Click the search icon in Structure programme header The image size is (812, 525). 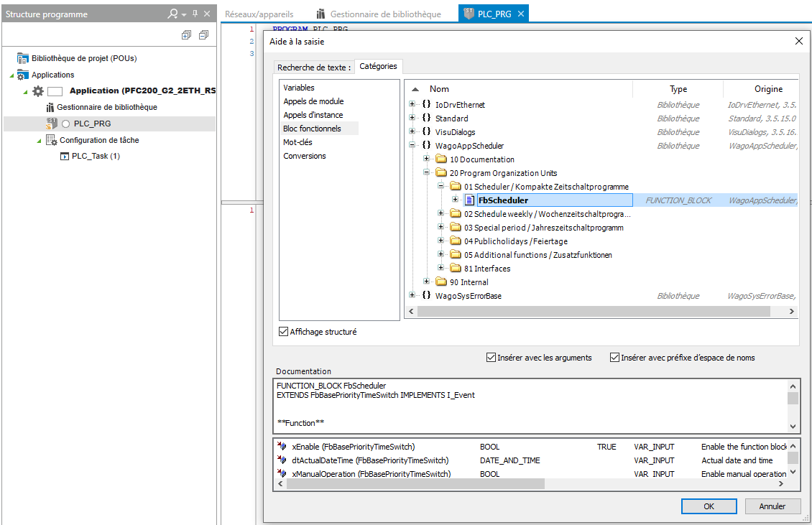tap(172, 14)
